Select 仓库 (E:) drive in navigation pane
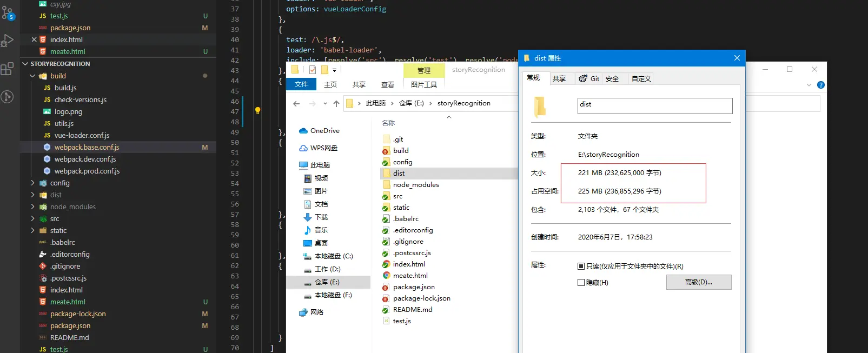868x353 pixels. coord(328,282)
